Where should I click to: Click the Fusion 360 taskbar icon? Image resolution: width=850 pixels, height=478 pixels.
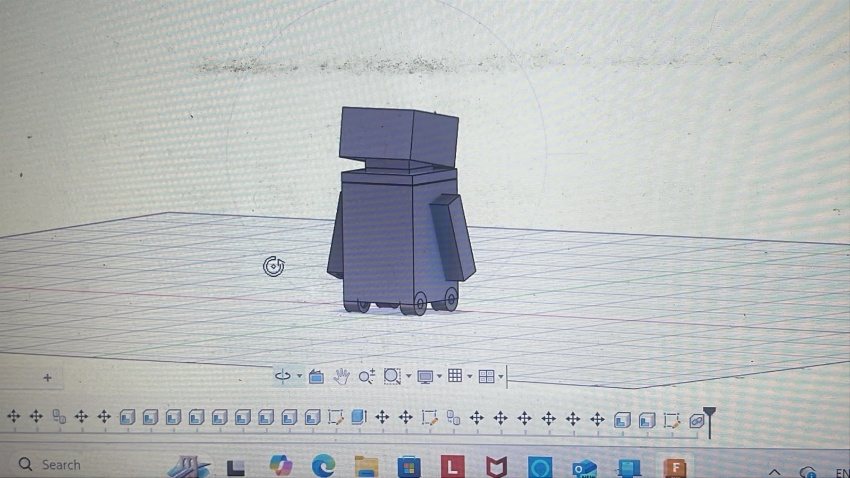(x=675, y=467)
